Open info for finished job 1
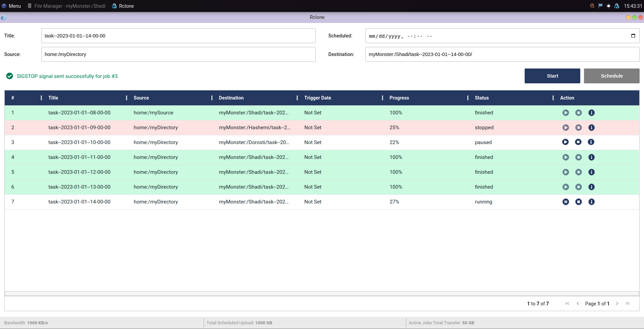 [591, 113]
